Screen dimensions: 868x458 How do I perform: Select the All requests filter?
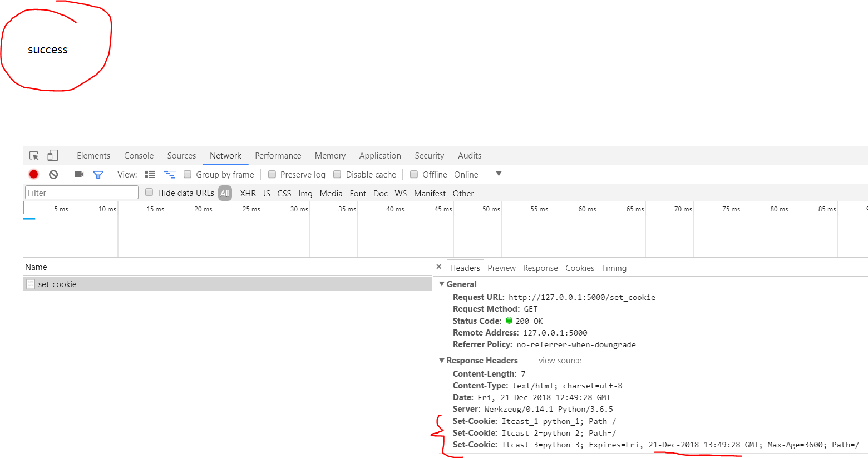[225, 193]
